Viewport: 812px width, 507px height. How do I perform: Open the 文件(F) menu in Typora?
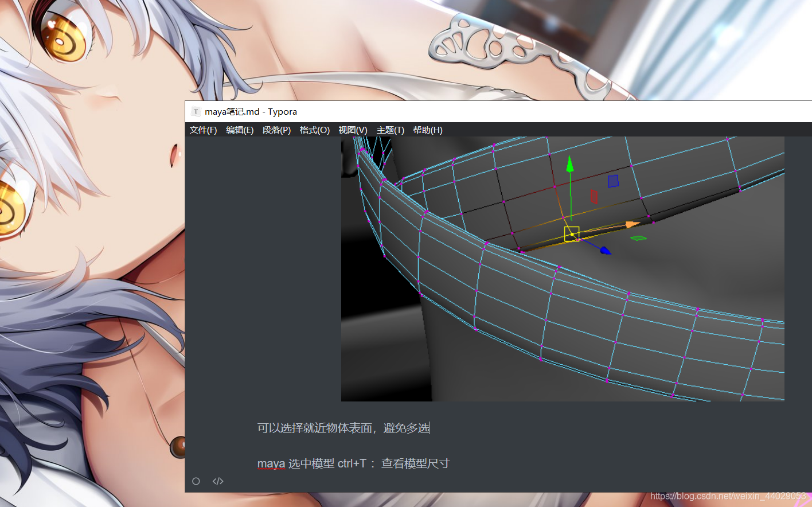(203, 130)
